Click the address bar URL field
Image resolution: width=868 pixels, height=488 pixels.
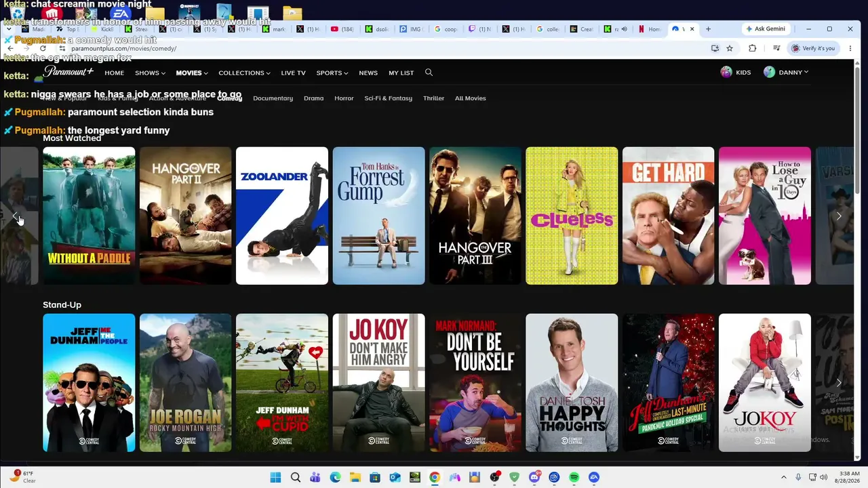380,48
